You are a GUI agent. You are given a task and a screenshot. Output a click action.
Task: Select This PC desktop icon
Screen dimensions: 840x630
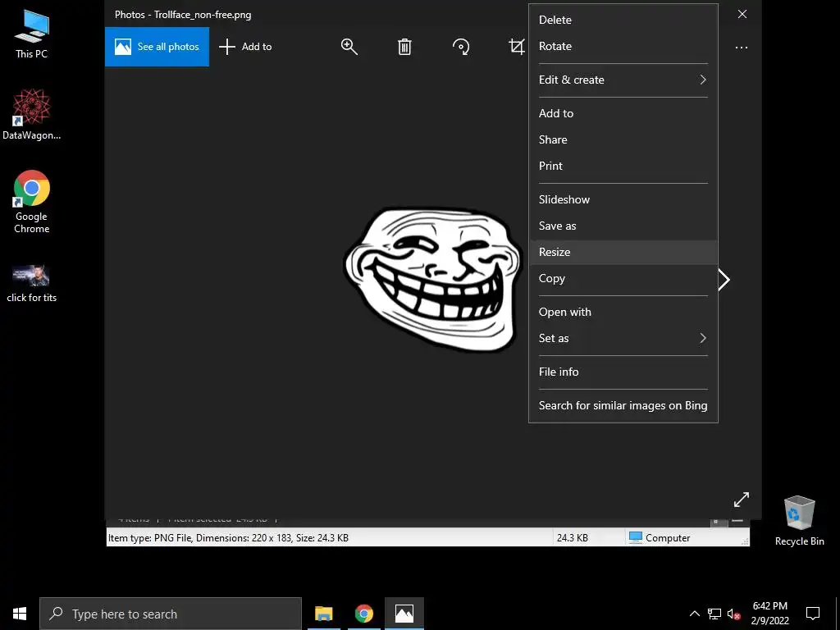point(32,34)
